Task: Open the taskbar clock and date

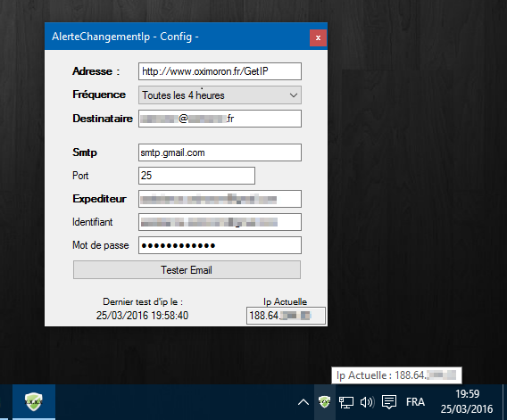Action: pos(467,401)
